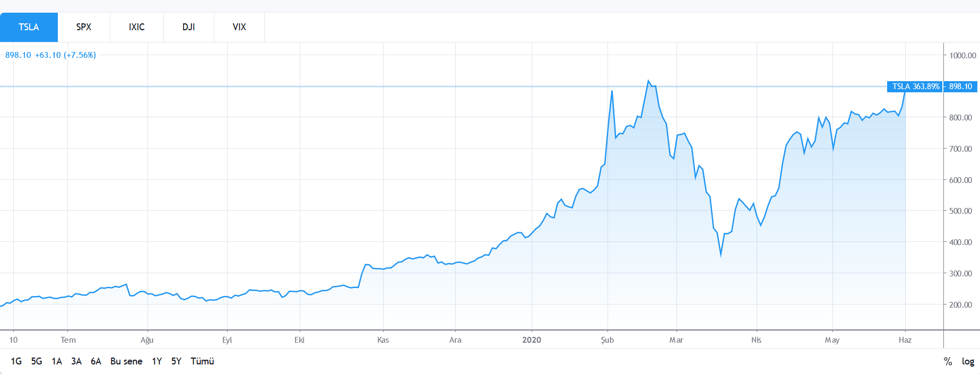Screen dimensions: 980x374
Task: Choose the 3A three-month range
Action: point(76,361)
